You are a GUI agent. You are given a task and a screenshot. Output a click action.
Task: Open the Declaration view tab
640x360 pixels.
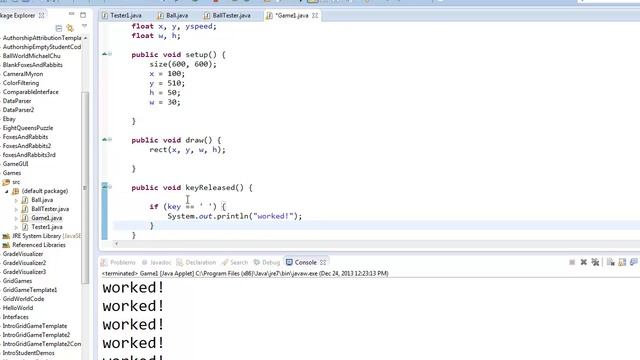pos(196,262)
